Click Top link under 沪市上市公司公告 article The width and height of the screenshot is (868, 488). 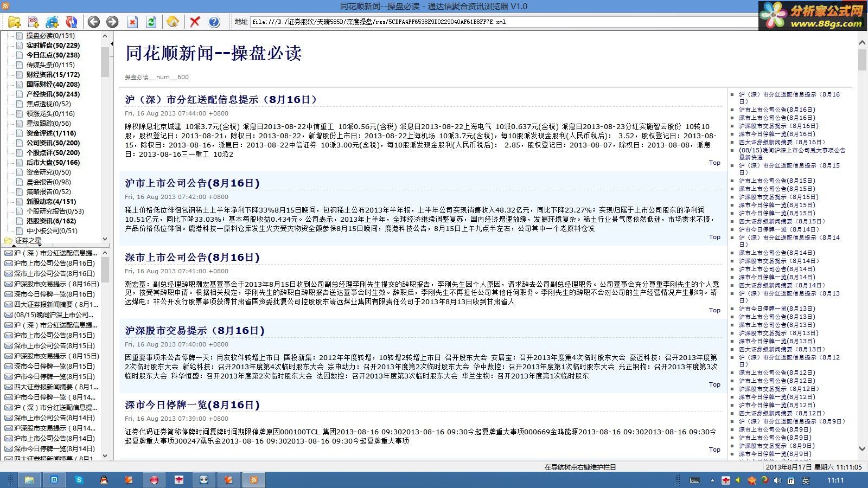pos(714,237)
